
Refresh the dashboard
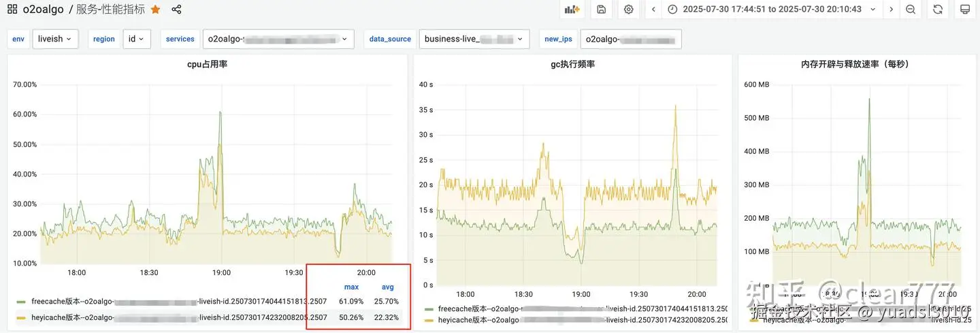938,10
